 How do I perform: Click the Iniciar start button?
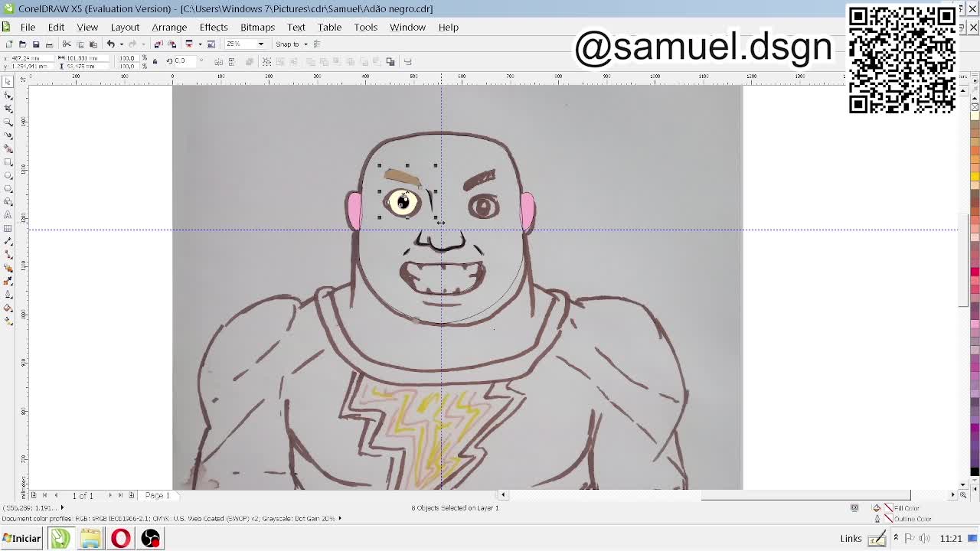click(21, 538)
